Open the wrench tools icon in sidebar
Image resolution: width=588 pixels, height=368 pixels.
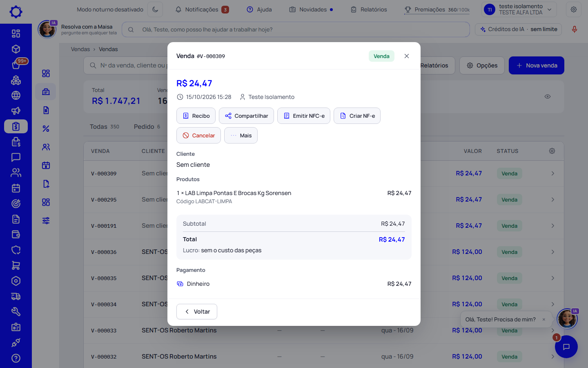[16, 312]
